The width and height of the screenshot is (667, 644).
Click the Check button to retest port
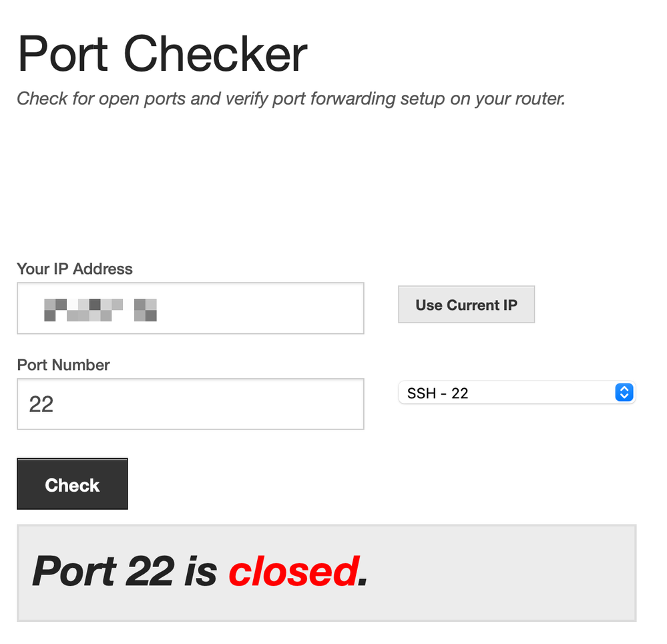[72, 484]
